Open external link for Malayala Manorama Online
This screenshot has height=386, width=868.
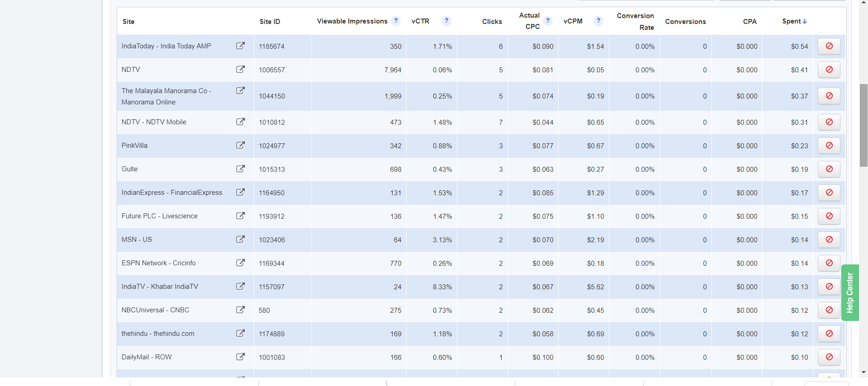click(x=241, y=90)
